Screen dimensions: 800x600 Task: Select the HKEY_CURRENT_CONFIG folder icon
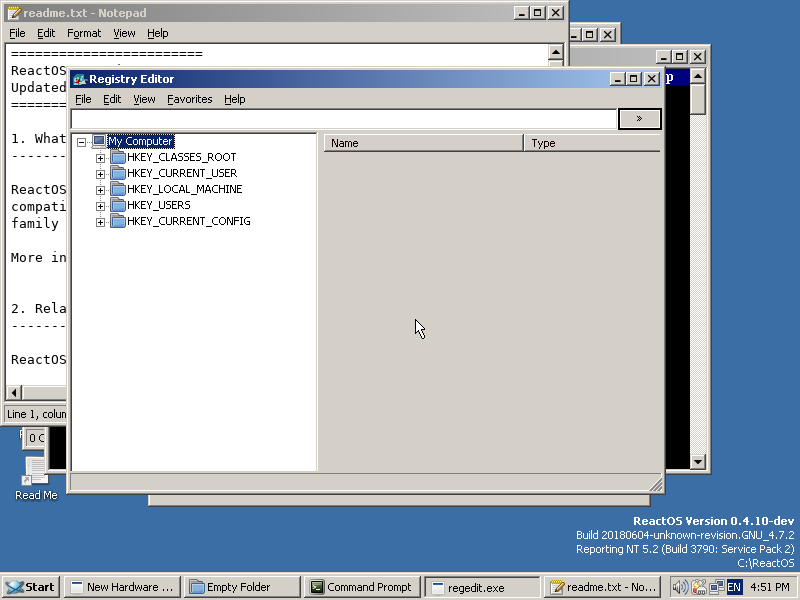tap(117, 221)
